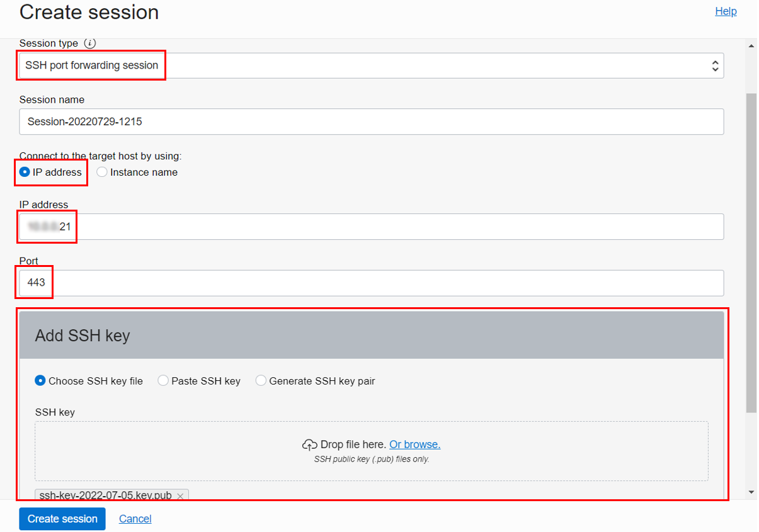
Task: Click the Or browse link
Action: tap(414, 444)
